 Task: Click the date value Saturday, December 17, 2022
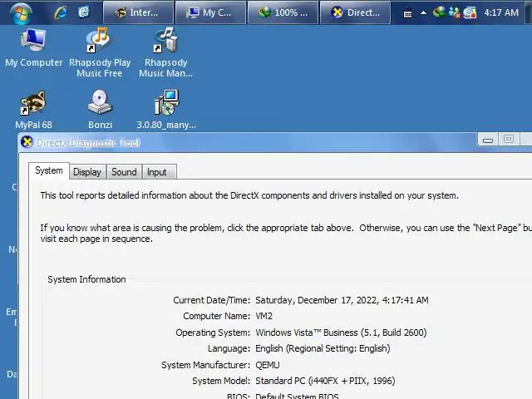click(x=342, y=300)
